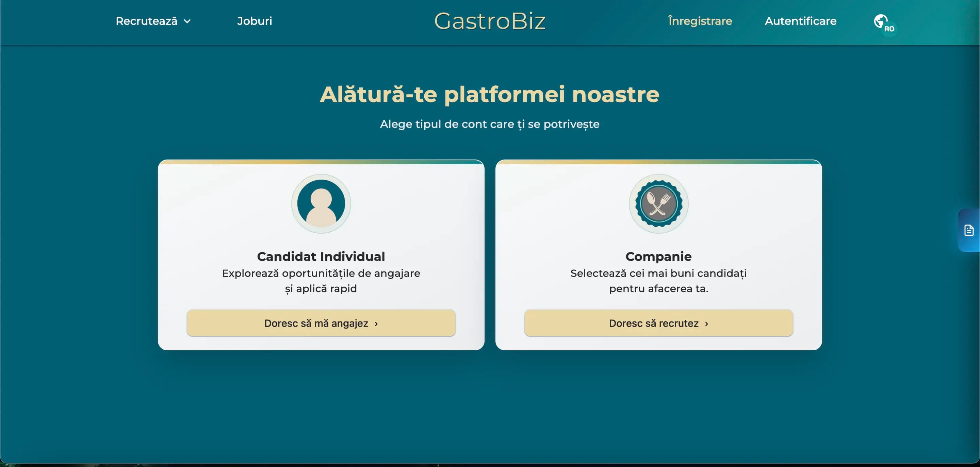Click the GastroBiz logo
This screenshot has height=467, width=980.
[x=490, y=21]
